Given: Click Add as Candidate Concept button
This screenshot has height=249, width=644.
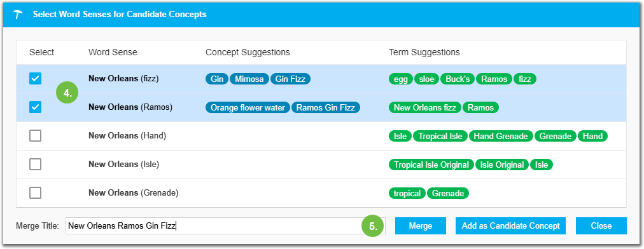Looking at the screenshot, I should [510, 226].
